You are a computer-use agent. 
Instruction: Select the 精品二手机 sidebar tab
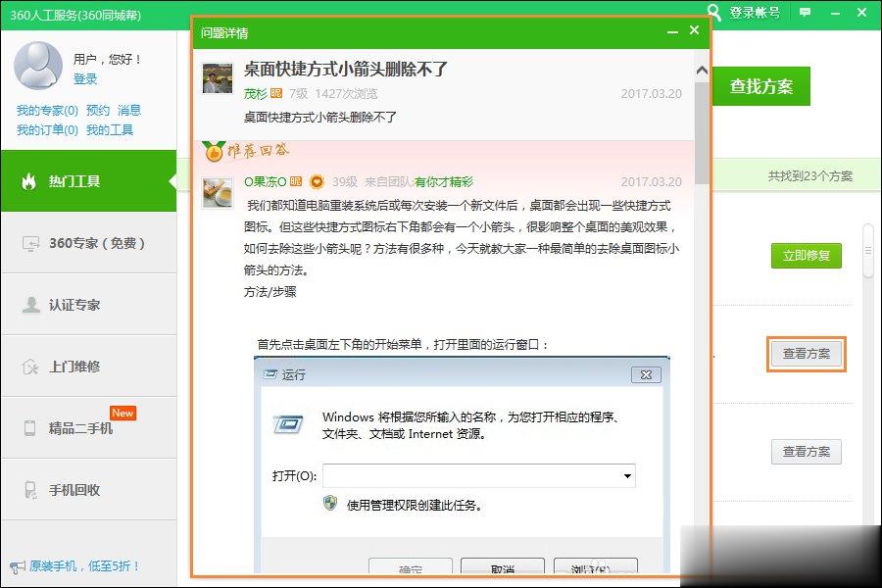[x=89, y=428]
